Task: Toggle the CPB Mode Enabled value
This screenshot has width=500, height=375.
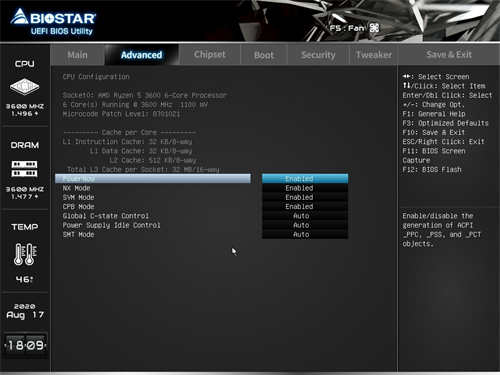Action: 305,207
